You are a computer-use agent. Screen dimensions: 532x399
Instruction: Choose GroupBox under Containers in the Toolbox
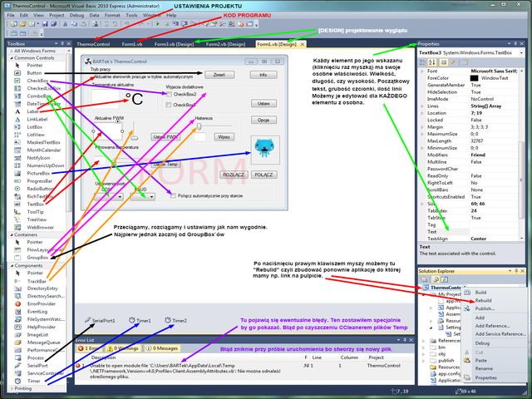click(37, 258)
